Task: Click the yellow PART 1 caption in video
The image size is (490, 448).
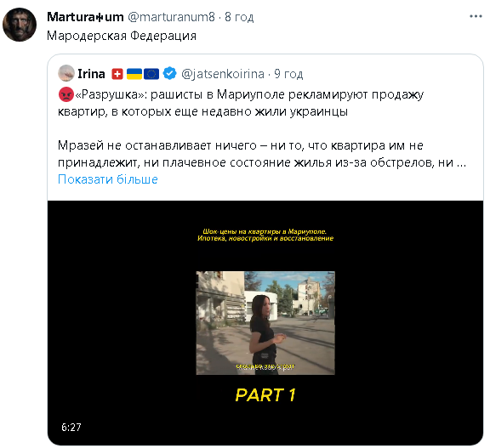Action: [265, 395]
